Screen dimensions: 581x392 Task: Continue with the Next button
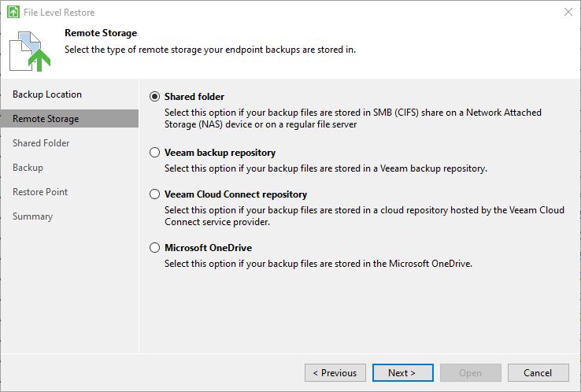click(x=403, y=373)
